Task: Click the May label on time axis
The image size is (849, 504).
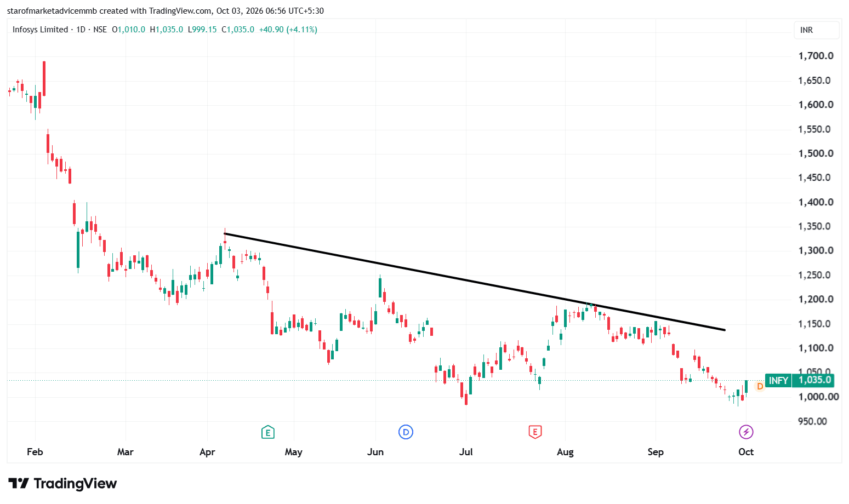Action: [x=293, y=452]
